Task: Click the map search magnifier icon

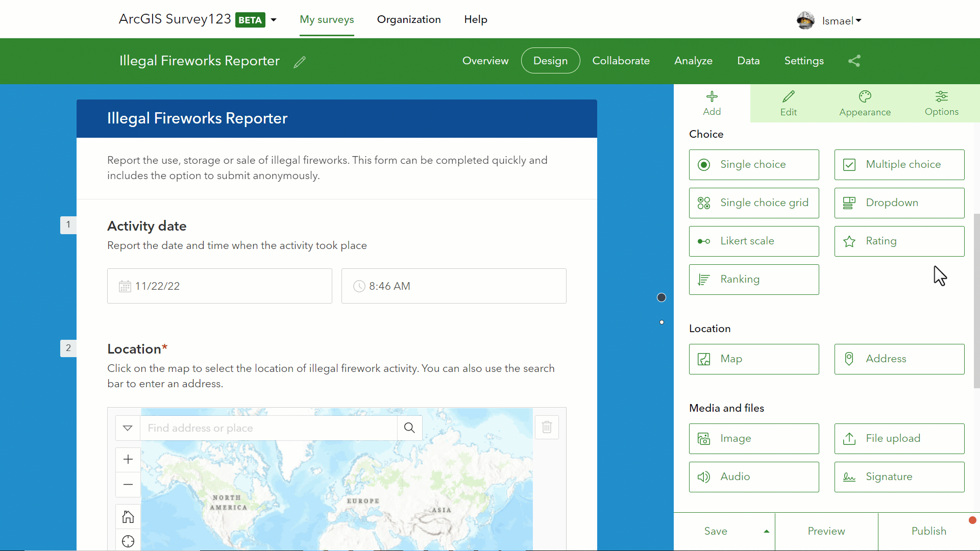Action: 409,428
